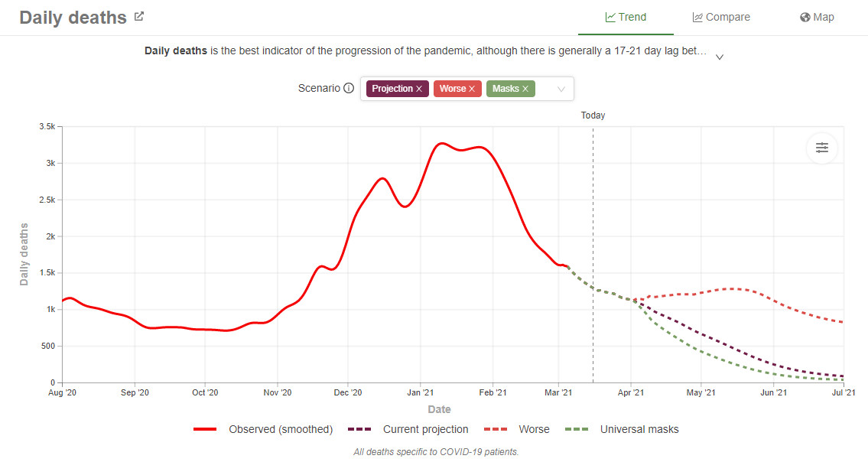Click the Today marker label
Viewport: 868px width, 462px height.
(593, 115)
